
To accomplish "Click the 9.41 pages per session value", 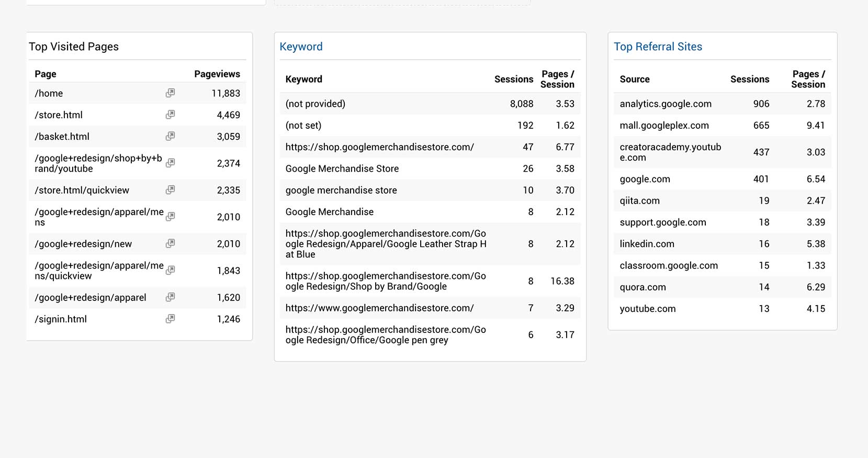I will (816, 125).
